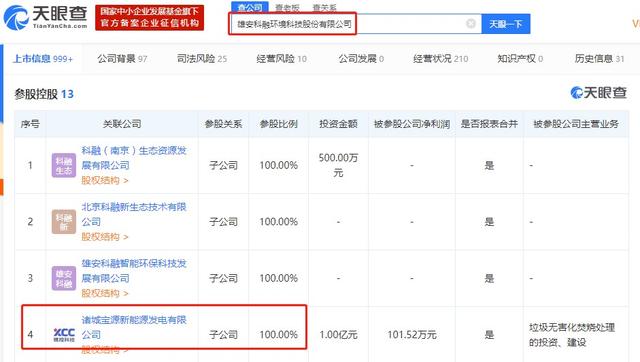The height and width of the screenshot is (362, 640).
Task: Click the 参股控股 13 section heading
Action: [44, 94]
